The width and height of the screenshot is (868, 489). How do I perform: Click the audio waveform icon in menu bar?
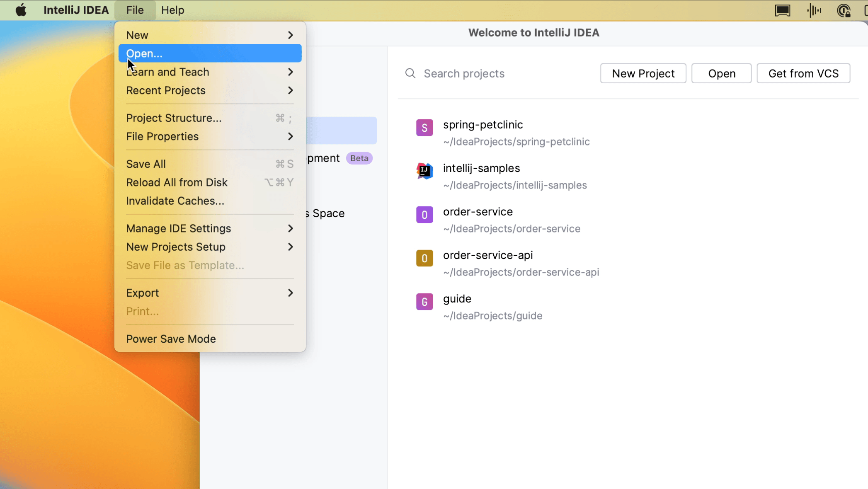click(x=814, y=10)
